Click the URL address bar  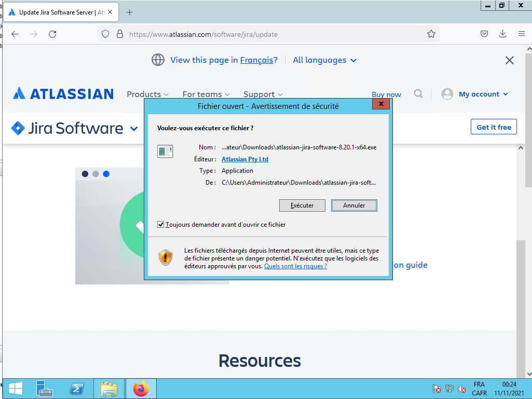click(268, 34)
